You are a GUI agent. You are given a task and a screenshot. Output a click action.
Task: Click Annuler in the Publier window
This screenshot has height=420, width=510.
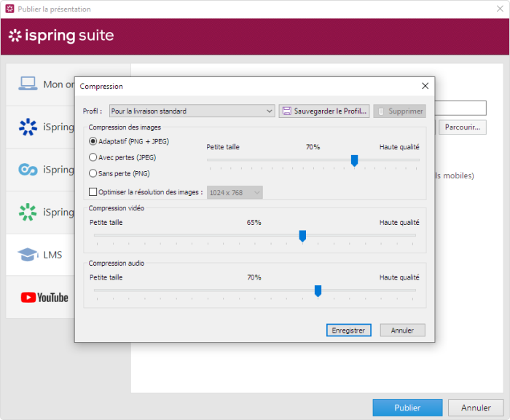tap(476, 408)
